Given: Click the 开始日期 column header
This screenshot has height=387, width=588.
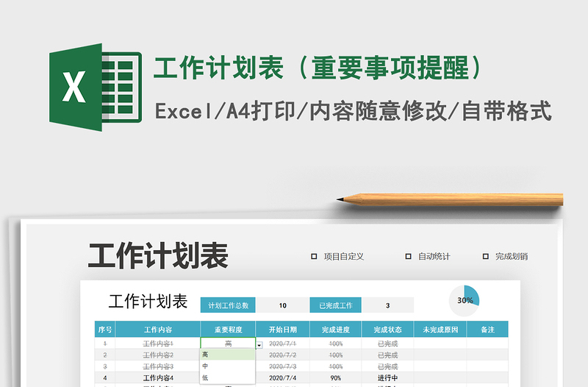Looking at the screenshot, I should click(x=282, y=330).
